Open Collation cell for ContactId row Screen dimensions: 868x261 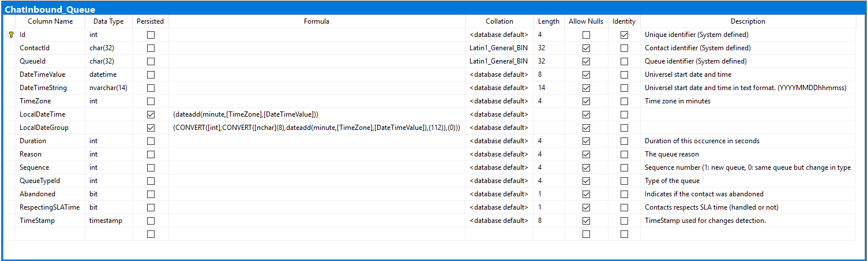tap(499, 48)
